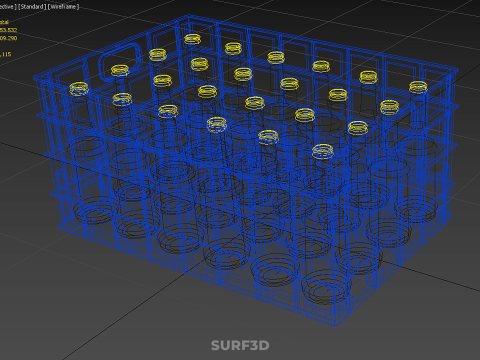The image size is (480, 360).
Task: Click the yellow statistics value ending in 115
Action: point(6,54)
